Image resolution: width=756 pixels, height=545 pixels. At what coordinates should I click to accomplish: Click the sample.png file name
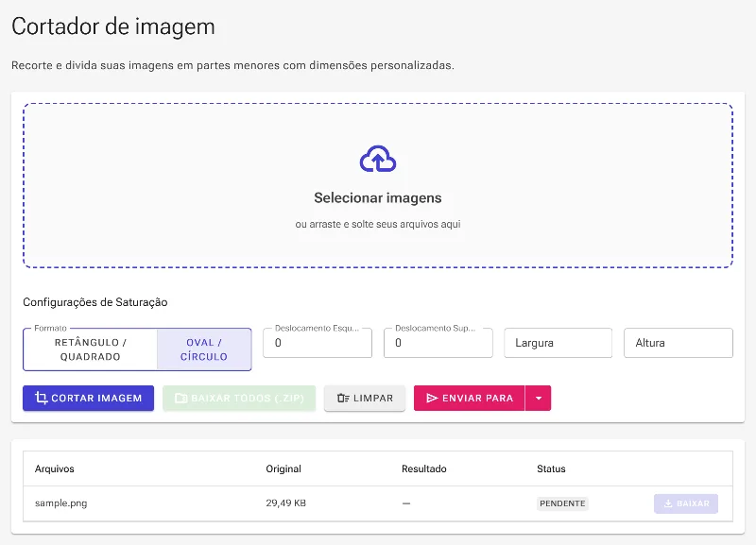pyautogui.click(x=60, y=503)
